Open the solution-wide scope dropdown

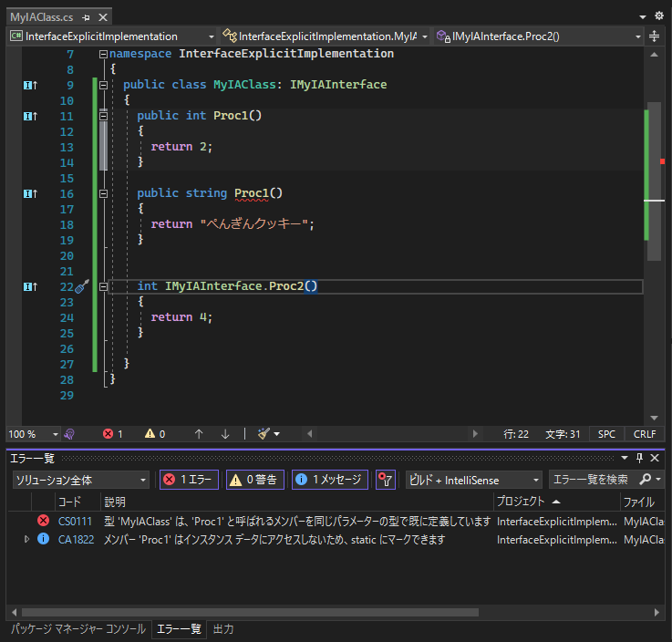point(80,480)
